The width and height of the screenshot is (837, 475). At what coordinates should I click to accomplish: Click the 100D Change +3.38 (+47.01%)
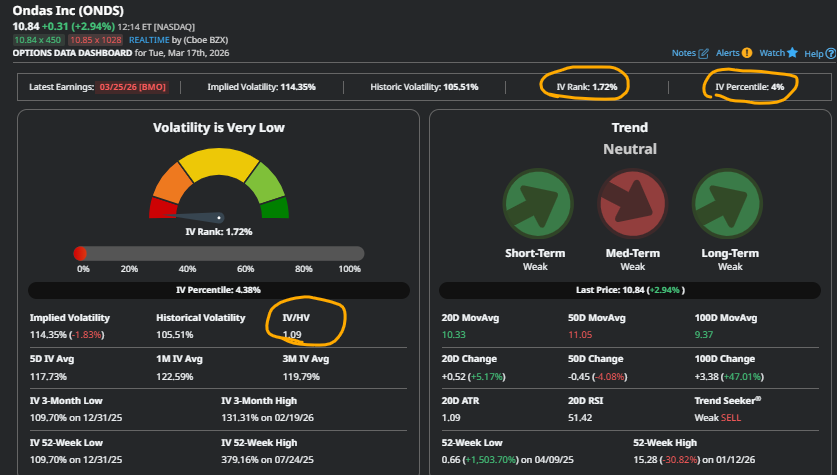(x=729, y=377)
